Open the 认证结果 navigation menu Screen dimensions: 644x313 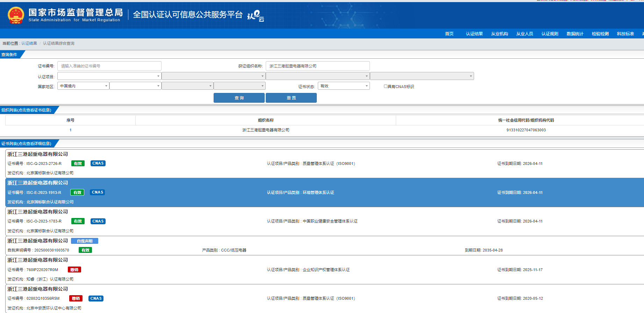[x=474, y=34]
